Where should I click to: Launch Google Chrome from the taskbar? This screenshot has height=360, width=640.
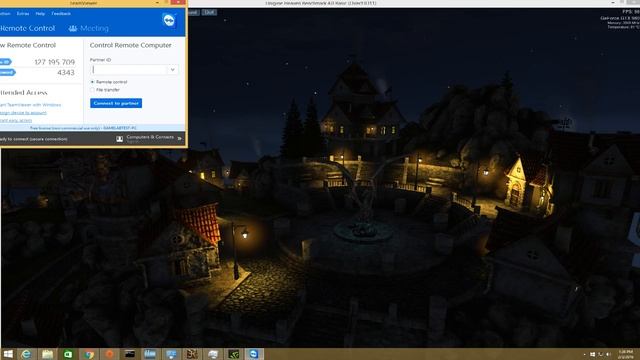[x=89, y=354]
